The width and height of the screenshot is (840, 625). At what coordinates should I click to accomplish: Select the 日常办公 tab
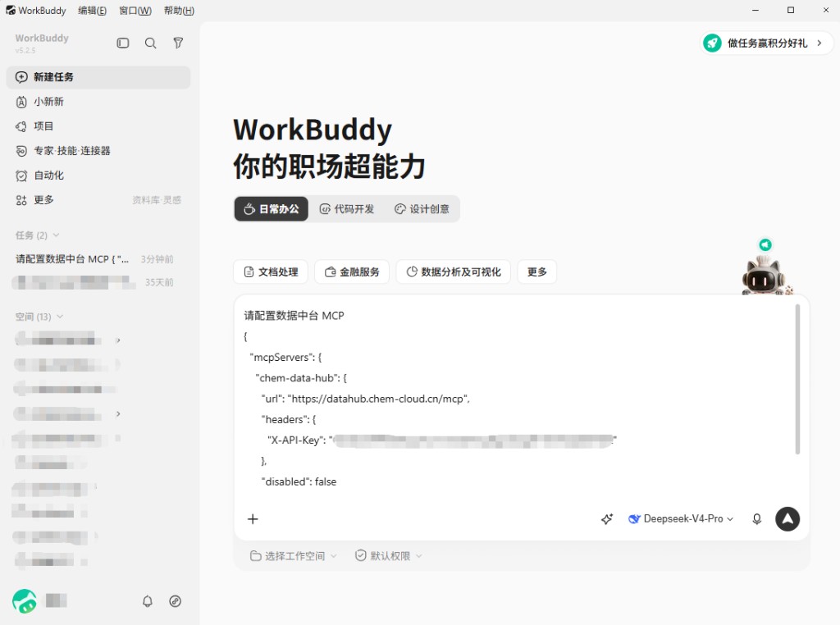point(271,209)
